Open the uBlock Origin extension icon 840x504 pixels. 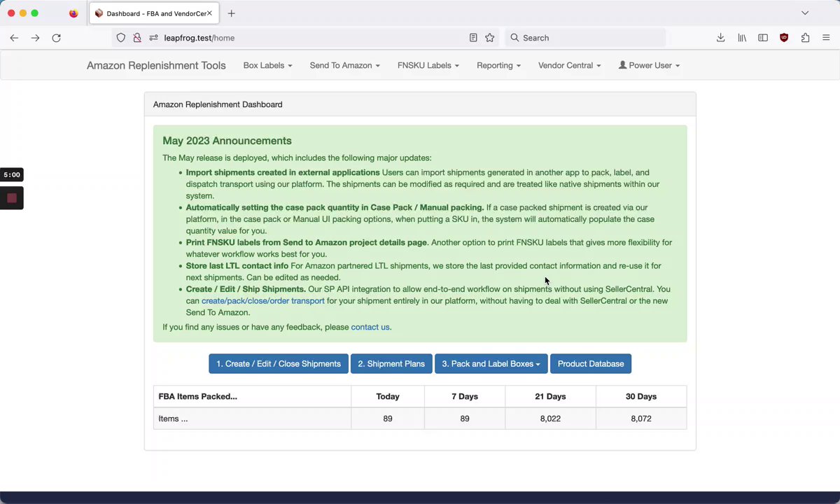click(784, 38)
